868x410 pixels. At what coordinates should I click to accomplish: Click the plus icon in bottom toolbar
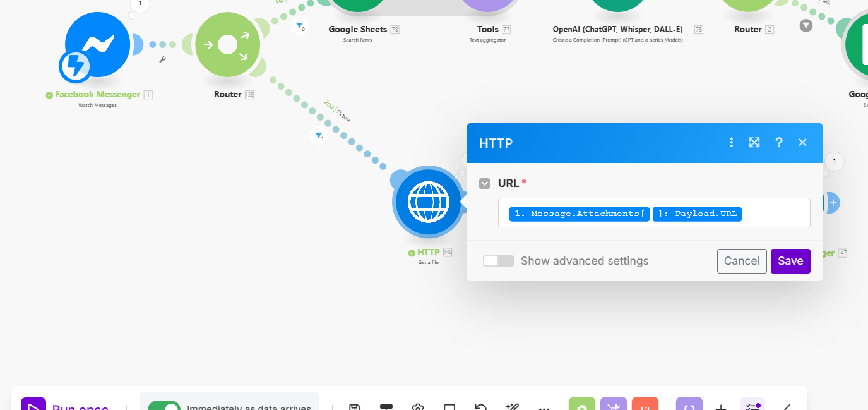click(x=721, y=407)
